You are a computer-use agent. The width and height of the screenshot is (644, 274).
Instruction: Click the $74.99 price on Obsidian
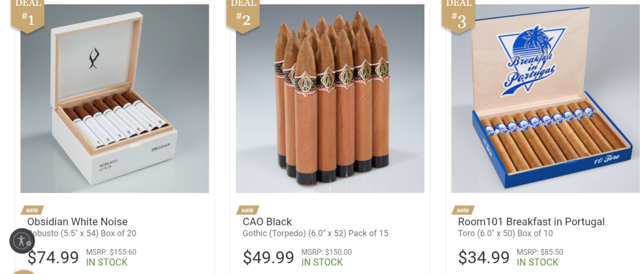pos(53,257)
